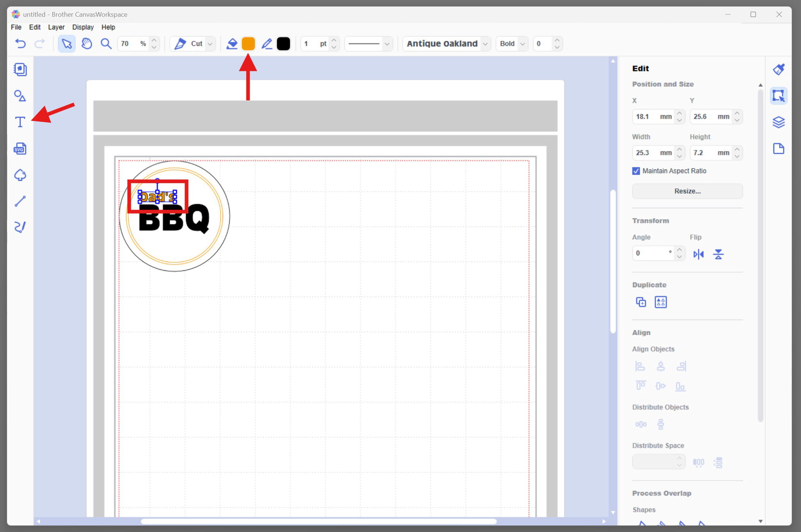The height and width of the screenshot is (532, 801).
Task: Open the Edit panel icon
Action: [x=778, y=96]
